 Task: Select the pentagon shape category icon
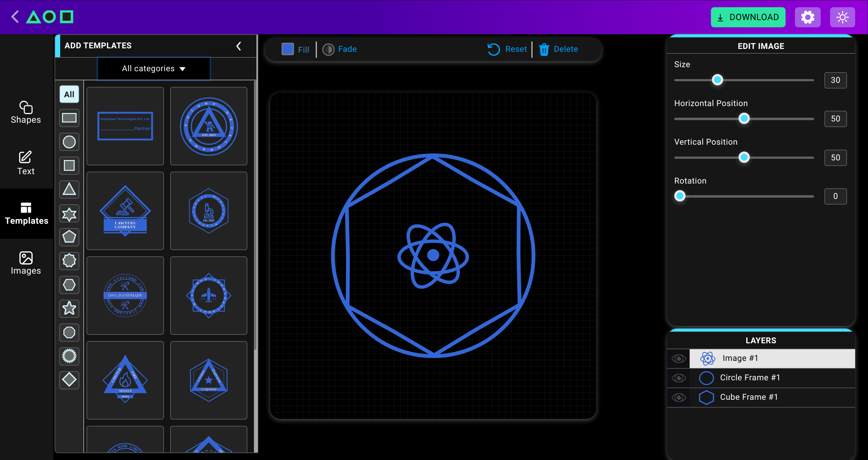coord(69,237)
